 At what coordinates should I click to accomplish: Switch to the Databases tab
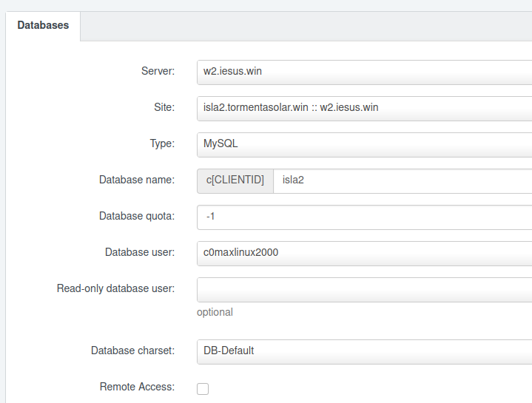[x=43, y=25]
